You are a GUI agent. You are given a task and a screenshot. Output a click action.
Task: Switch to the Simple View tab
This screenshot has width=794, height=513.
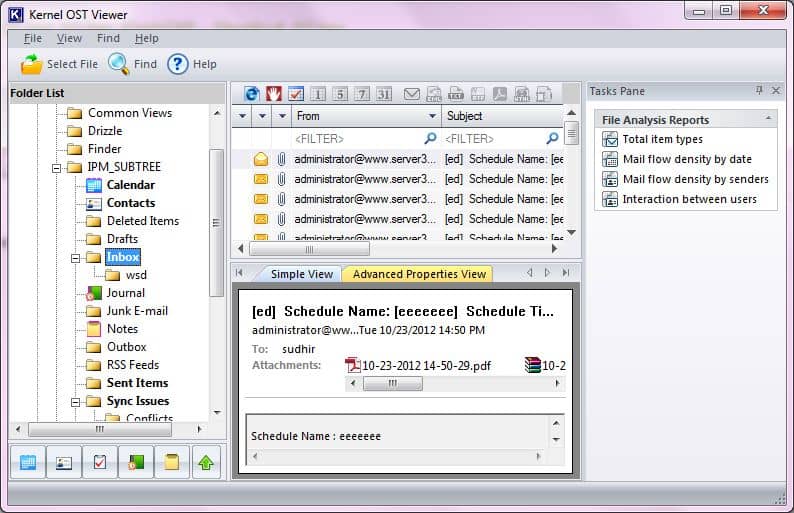tap(302, 274)
